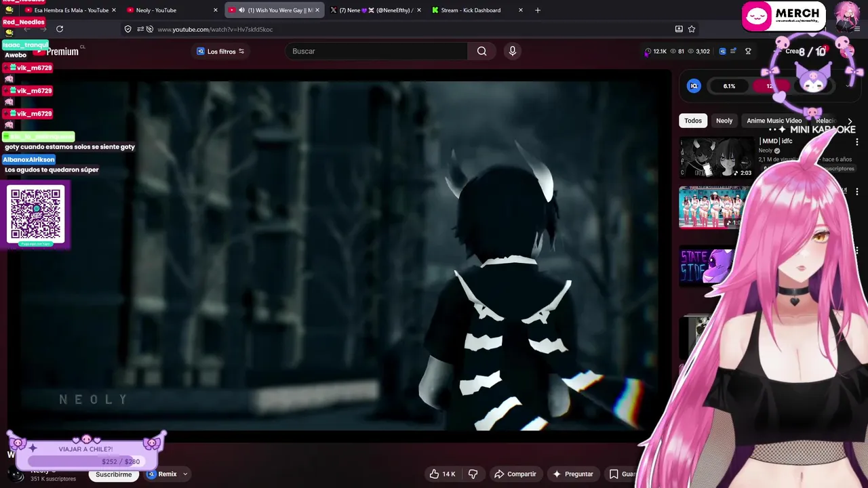The image size is (868, 488).
Task: Open the pink dancers group video thumbnail
Action: click(713, 207)
